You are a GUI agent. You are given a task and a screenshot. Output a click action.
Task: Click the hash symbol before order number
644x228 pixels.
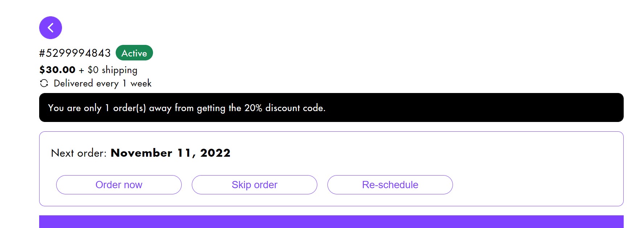click(x=42, y=53)
